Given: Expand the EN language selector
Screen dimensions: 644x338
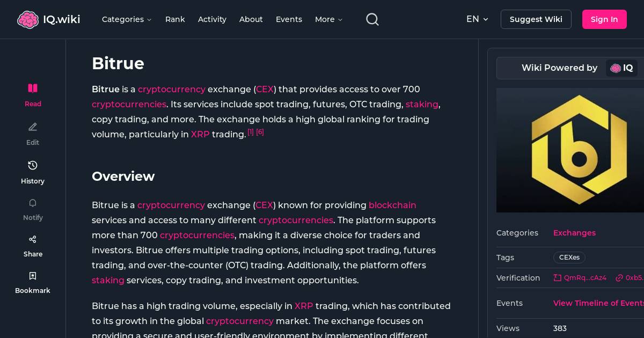Looking at the screenshot, I should tap(477, 19).
